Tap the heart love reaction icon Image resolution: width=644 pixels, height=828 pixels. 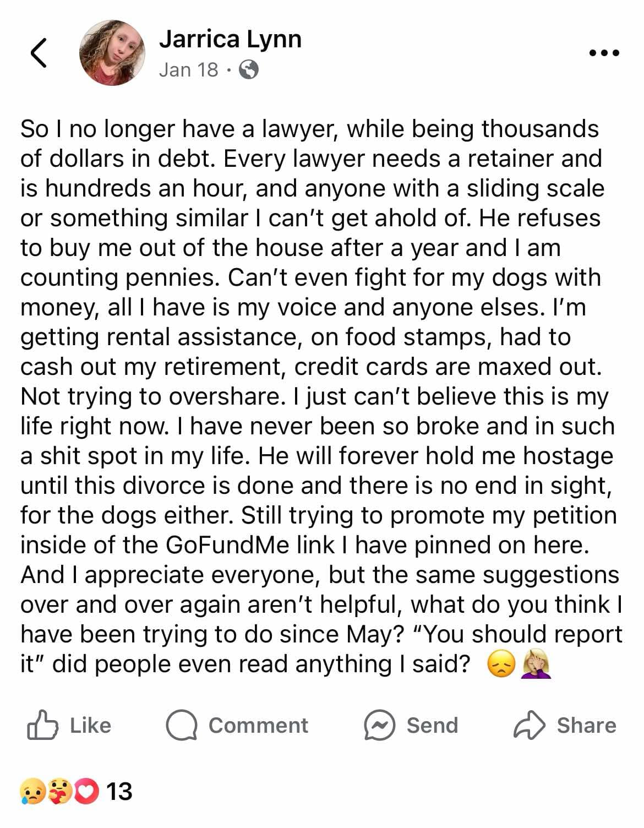(86, 792)
